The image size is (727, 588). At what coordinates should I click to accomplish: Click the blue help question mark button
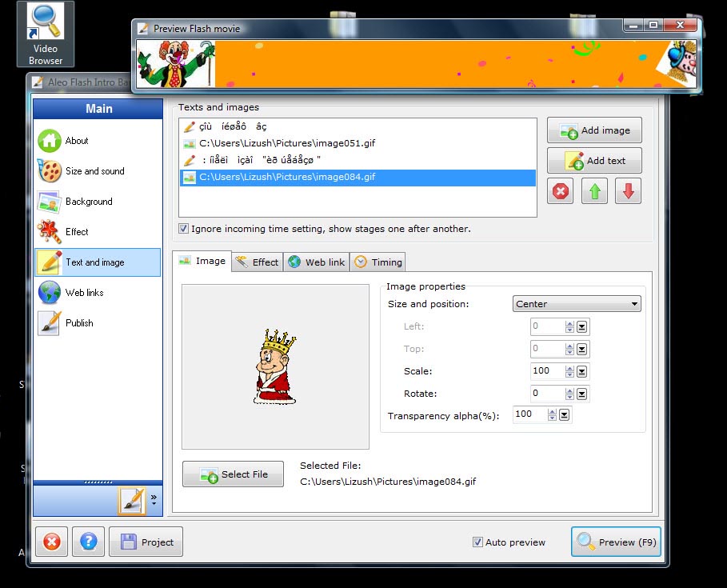[x=89, y=542]
